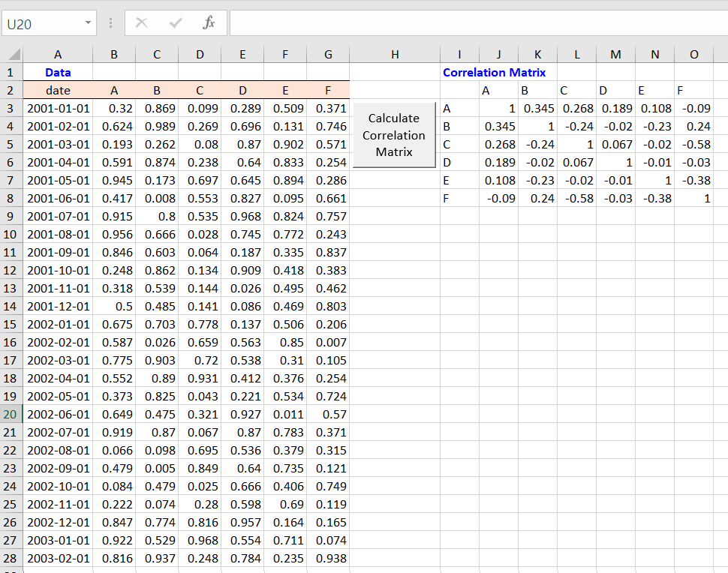Click cell value 0.028

pos(200,234)
